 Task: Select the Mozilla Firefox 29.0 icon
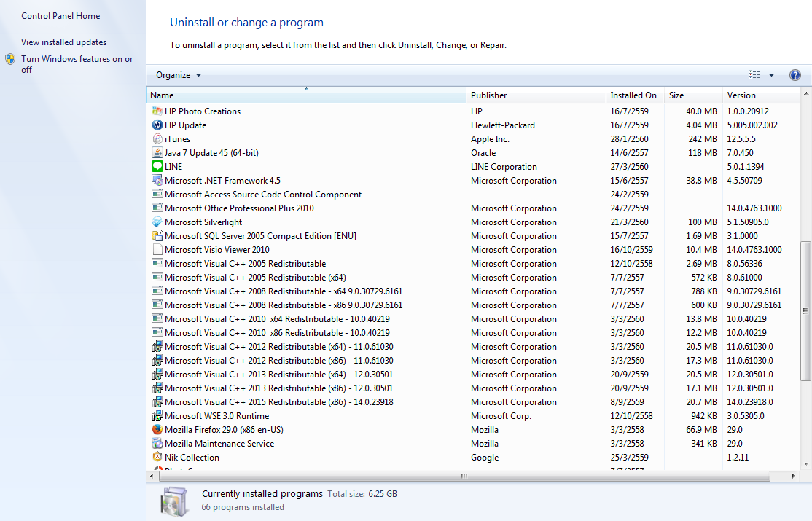click(157, 430)
